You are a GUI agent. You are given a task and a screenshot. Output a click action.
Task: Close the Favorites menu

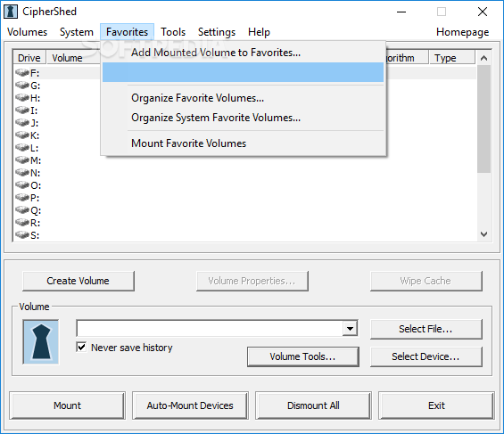[x=127, y=32]
